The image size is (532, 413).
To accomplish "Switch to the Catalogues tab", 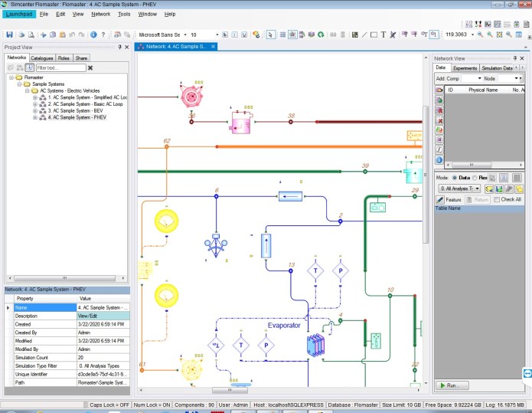I will point(41,57).
